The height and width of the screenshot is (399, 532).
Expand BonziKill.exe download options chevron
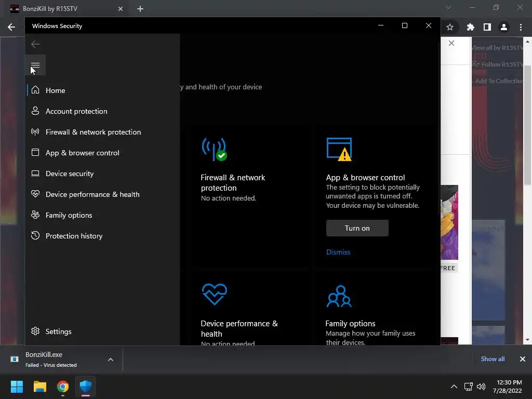coord(111,360)
